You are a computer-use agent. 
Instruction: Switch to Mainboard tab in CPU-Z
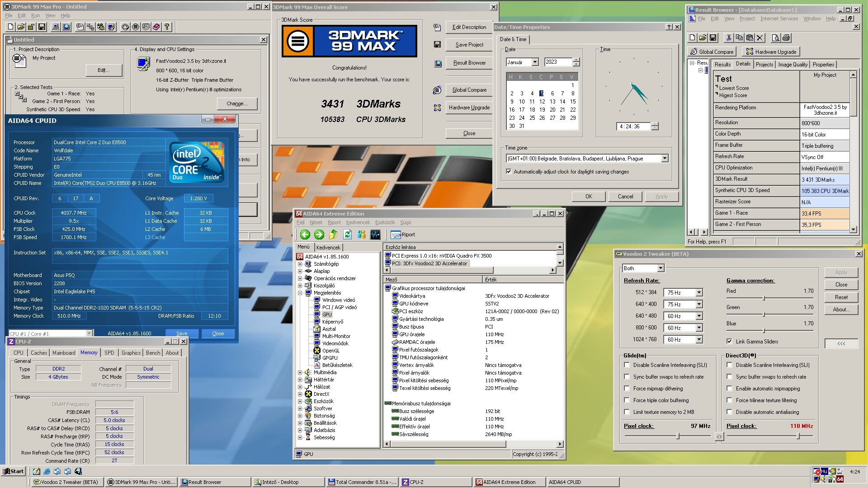point(64,353)
